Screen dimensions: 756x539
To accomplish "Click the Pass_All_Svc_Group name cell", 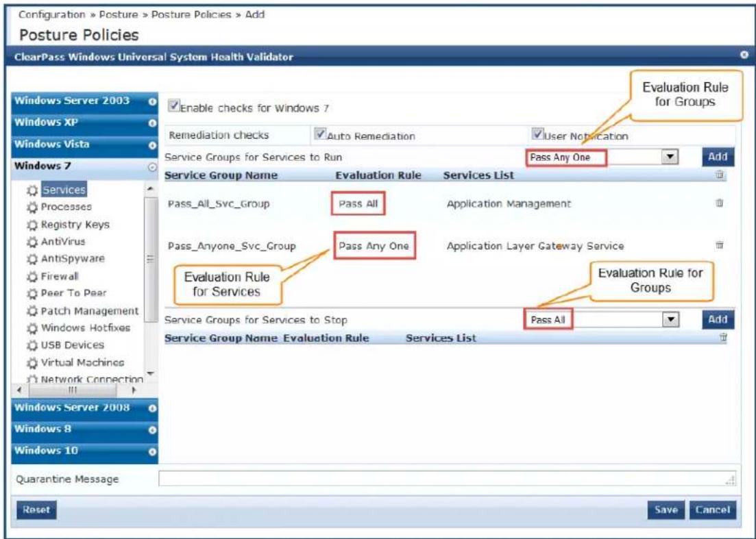I will tap(219, 203).
